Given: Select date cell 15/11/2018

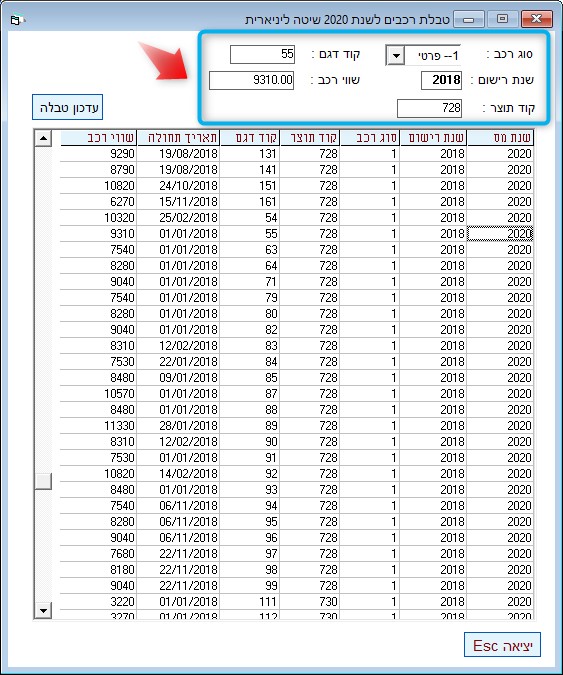Looking at the screenshot, I should pos(178,201).
